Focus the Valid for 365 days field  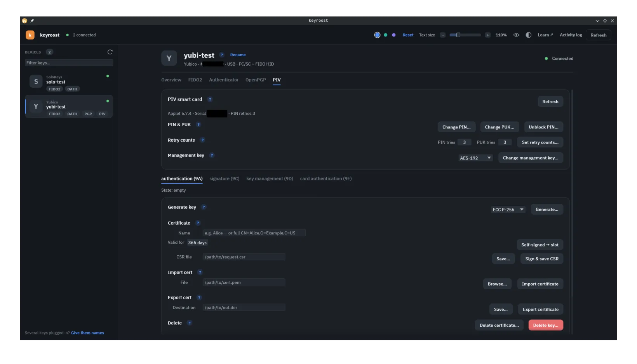pos(197,243)
